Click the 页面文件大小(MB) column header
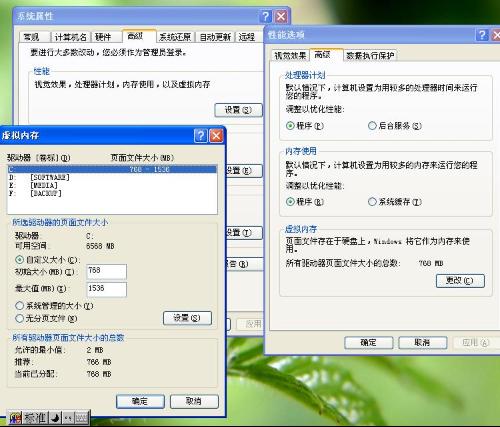 coord(142,158)
